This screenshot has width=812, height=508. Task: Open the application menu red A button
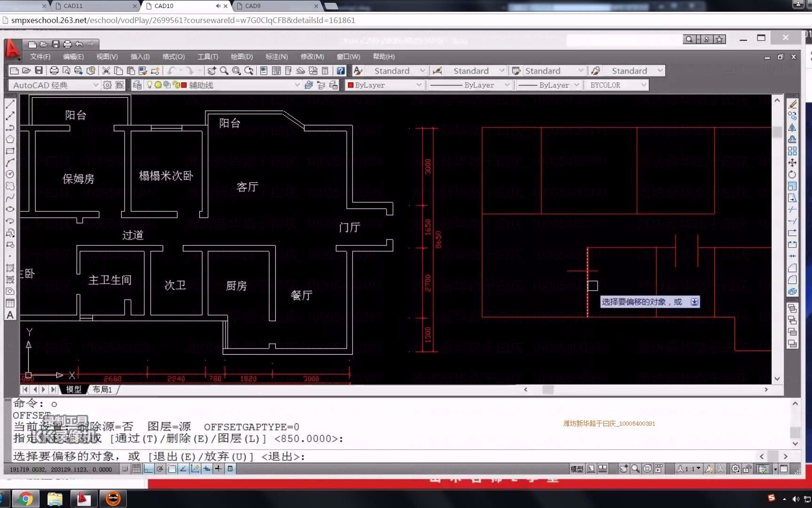pyautogui.click(x=12, y=50)
